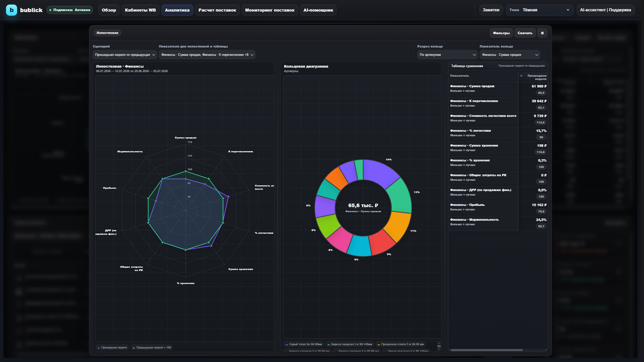Toggle Серый топаз 5кг 60-90мм legend item

point(304,344)
